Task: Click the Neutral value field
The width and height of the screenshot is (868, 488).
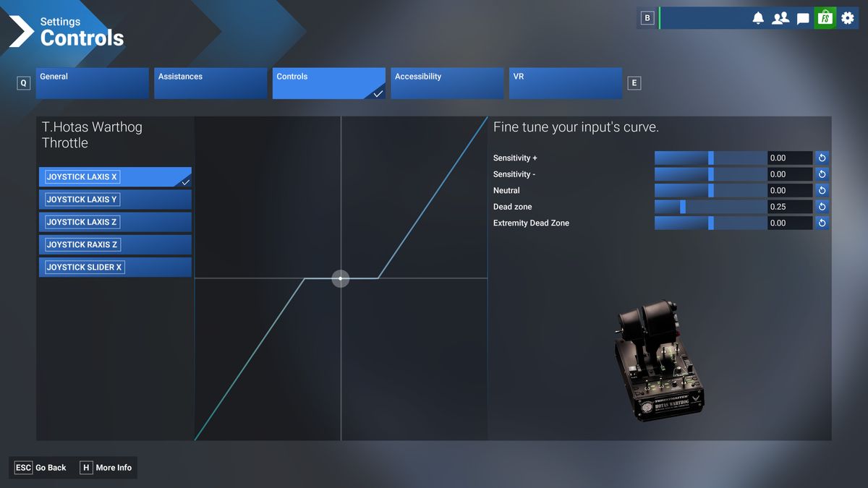Action: click(790, 190)
